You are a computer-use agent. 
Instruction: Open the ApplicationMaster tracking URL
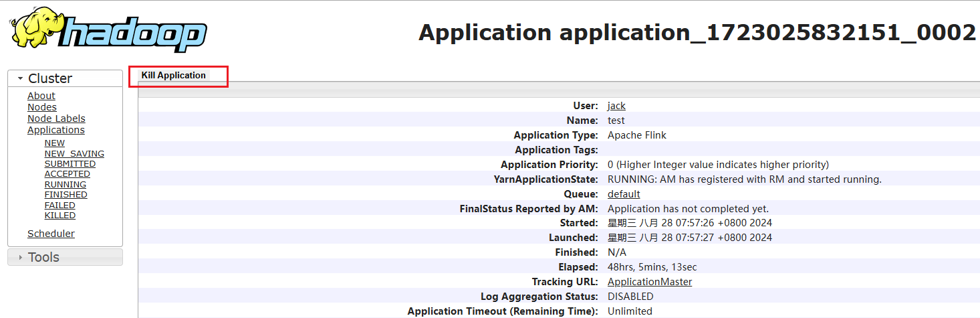[650, 282]
